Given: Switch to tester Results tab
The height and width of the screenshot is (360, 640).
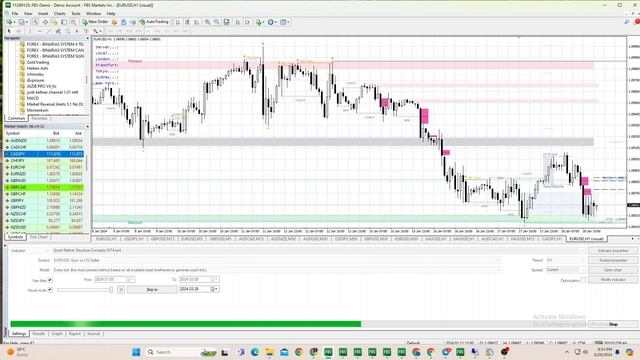Looking at the screenshot, I should click(x=39, y=334).
